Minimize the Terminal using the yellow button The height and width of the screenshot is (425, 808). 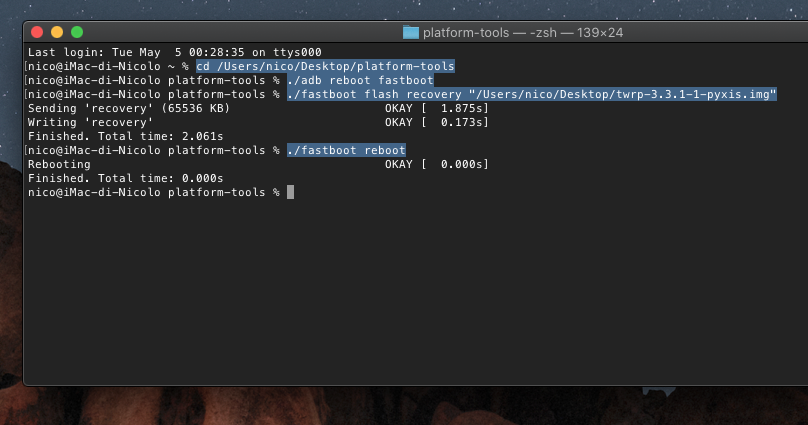point(57,32)
